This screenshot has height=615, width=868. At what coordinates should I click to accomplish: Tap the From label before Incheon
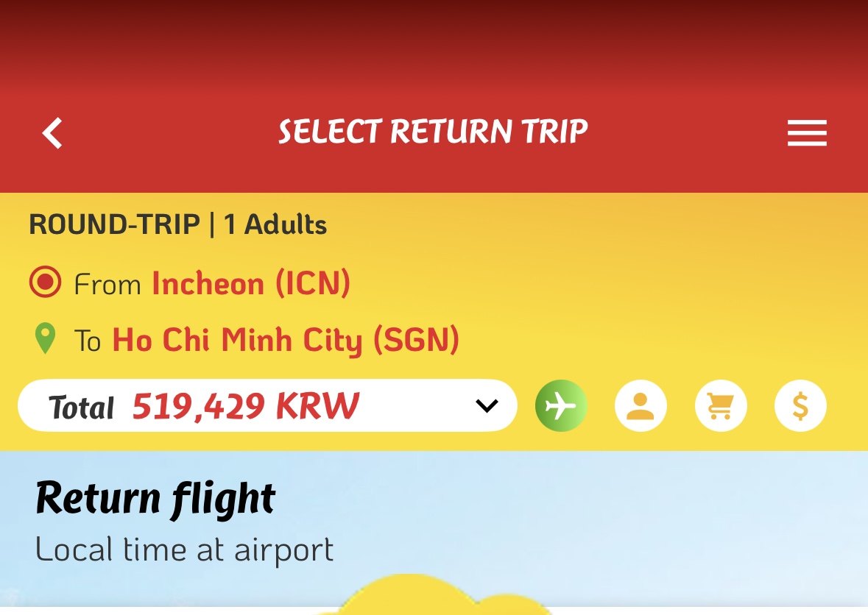107,285
